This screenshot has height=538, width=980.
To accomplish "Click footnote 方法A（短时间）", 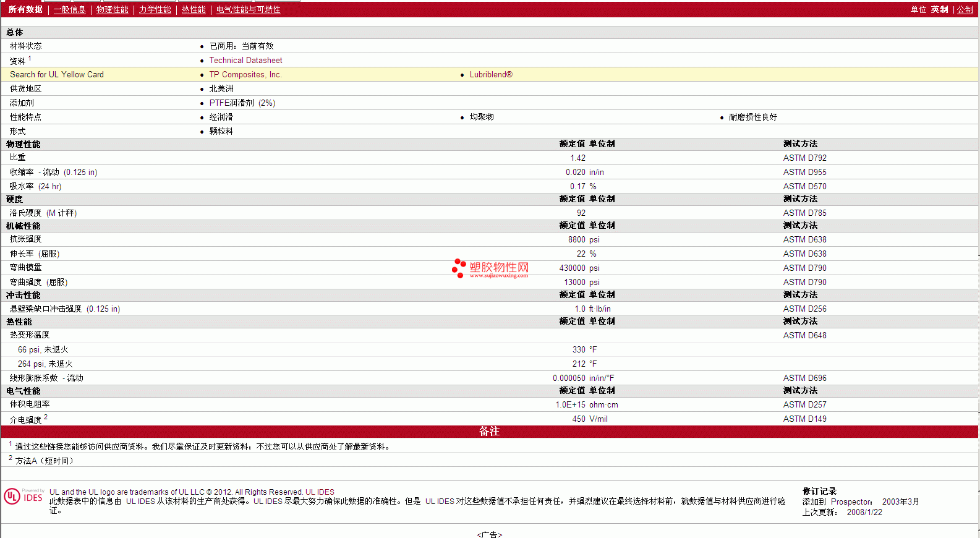I will (45, 461).
